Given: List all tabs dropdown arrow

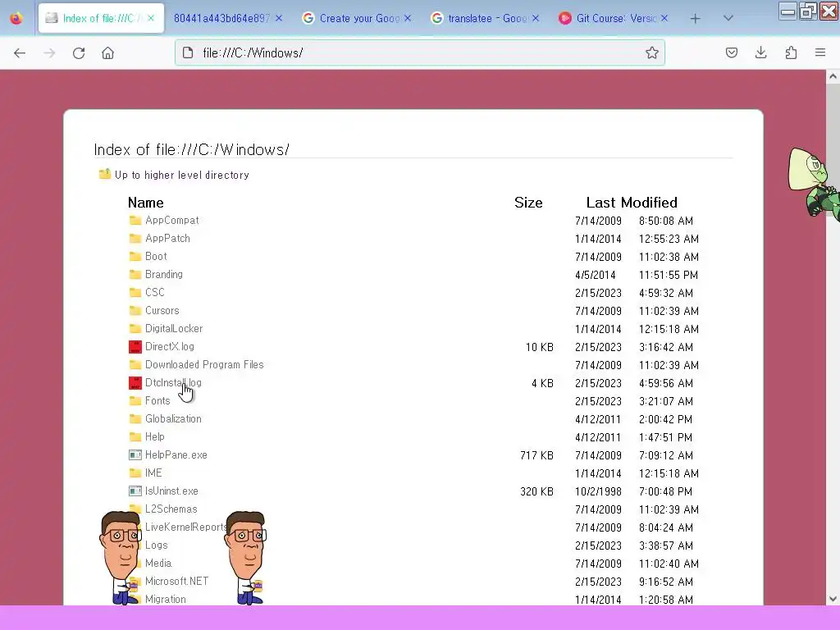Looking at the screenshot, I should pos(728,18).
